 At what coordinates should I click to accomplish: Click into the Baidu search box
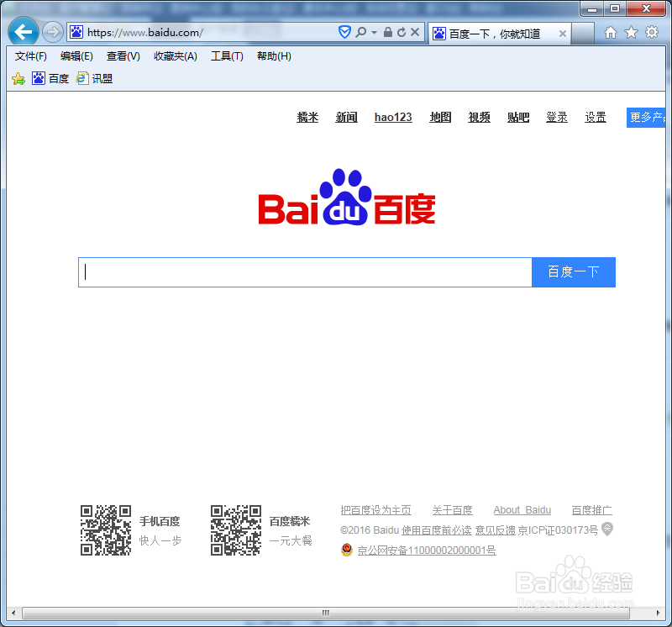(305, 272)
